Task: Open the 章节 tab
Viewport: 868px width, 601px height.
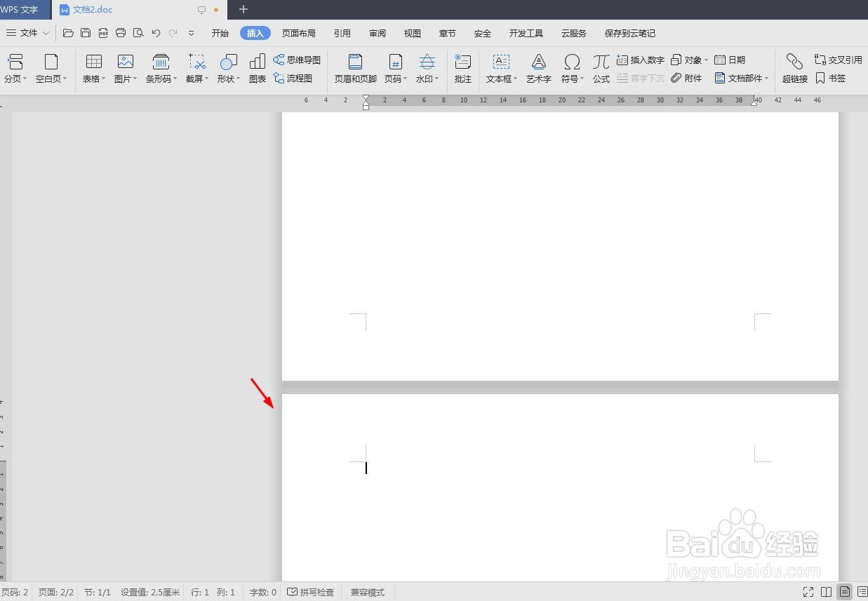Action: coord(448,33)
